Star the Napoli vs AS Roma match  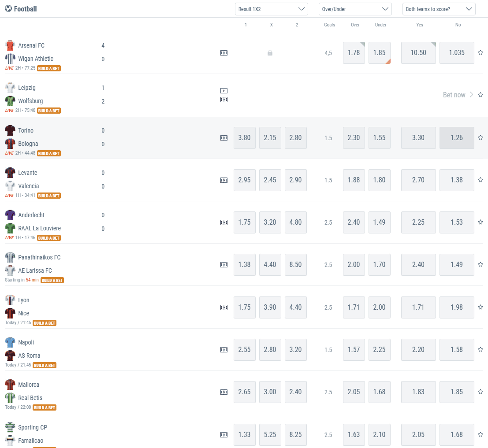(x=481, y=349)
